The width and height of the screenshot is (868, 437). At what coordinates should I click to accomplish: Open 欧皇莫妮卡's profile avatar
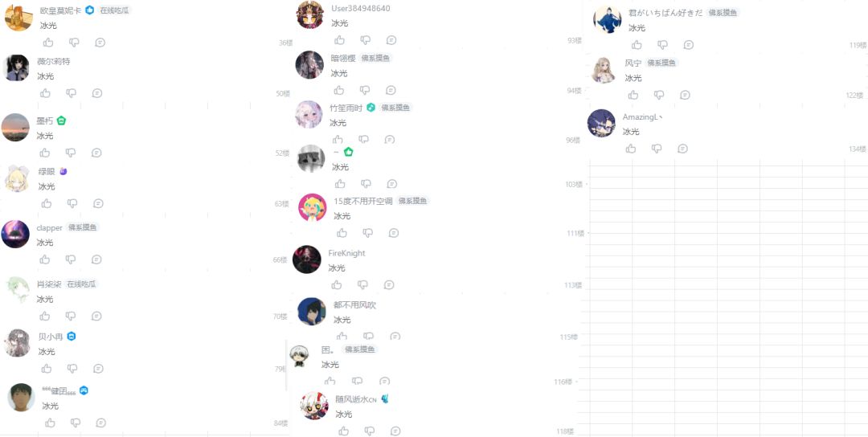(18, 17)
